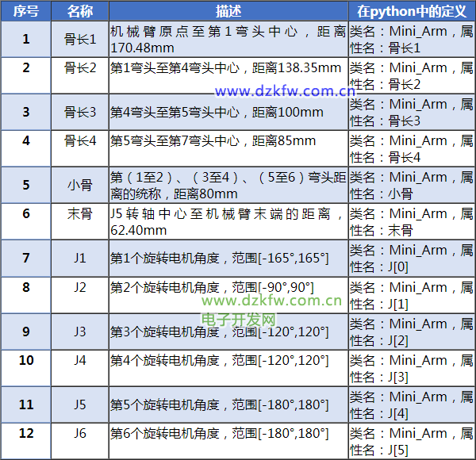Click the green 电子开发网 watermark text
The image size is (476, 460).
239,319
